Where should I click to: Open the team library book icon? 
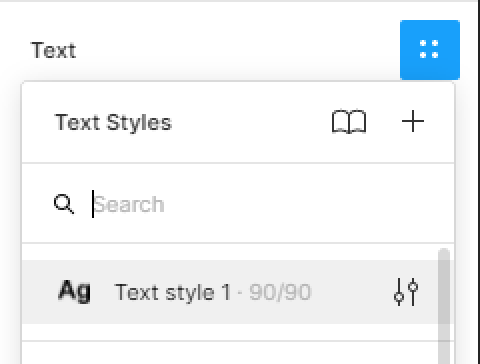(349, 122)
